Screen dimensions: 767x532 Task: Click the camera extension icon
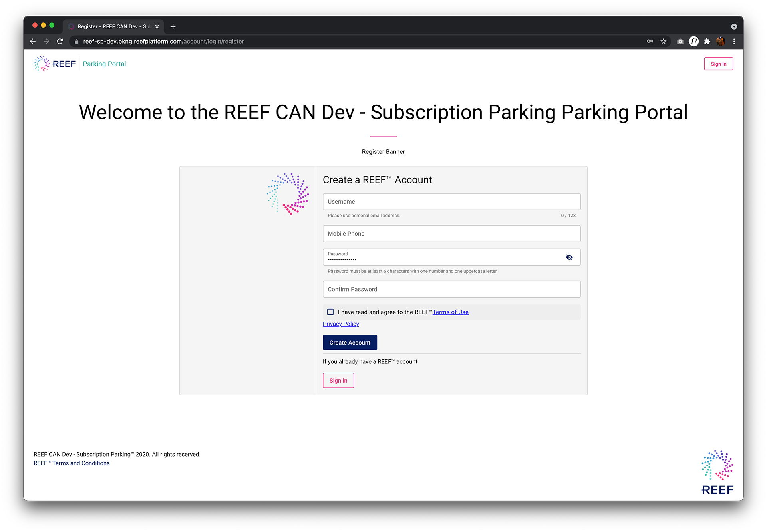680,41
